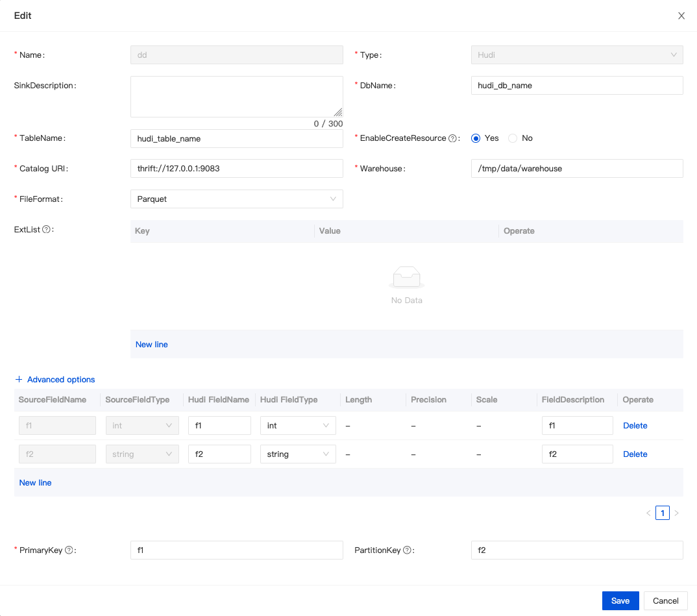Screen dimensions: 697x616
Task: Click the help icon beside EnableCreateResource
Action: 453,138
